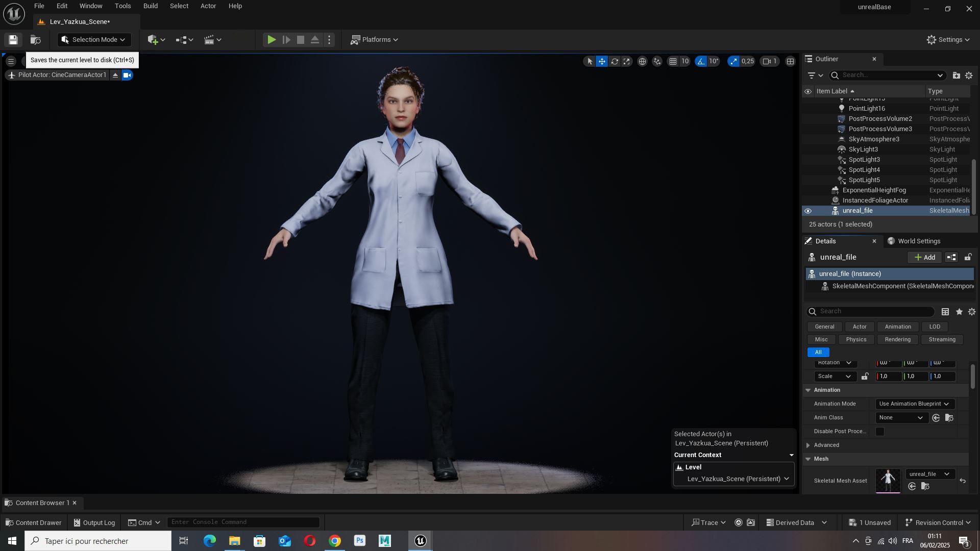Select the translate (move) gizmo tool

click(x=602, y=61)
